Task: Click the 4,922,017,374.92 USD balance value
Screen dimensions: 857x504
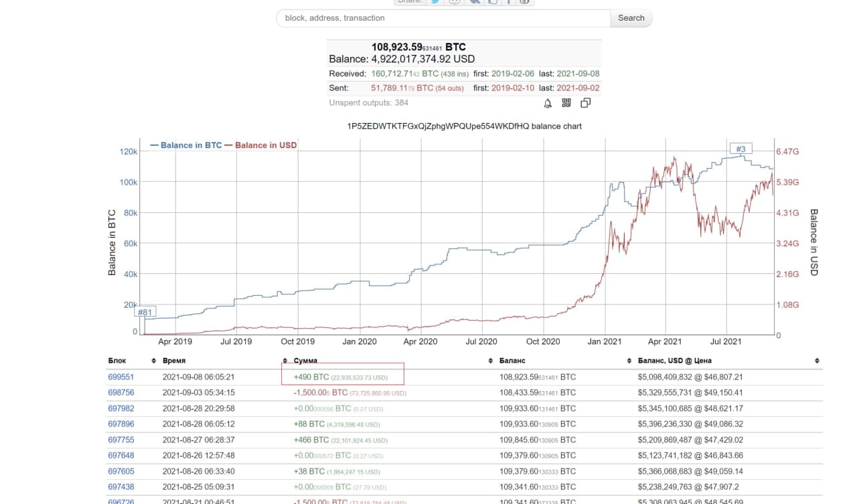Action: point(423,59)
